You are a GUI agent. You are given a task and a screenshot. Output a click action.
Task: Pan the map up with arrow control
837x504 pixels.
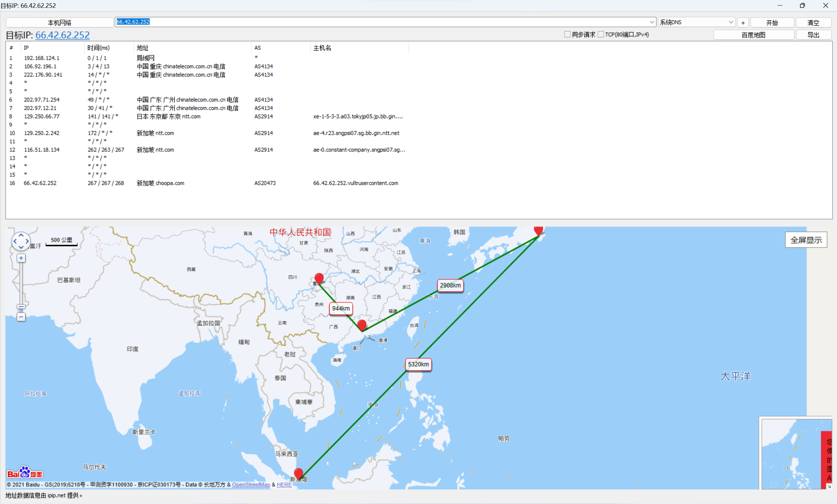pos(21,235)
